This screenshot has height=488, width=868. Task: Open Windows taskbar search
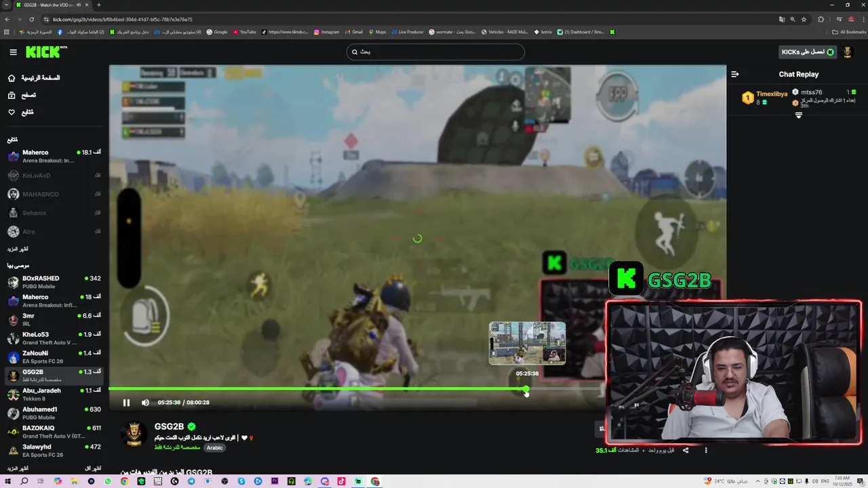coord(24,481)
